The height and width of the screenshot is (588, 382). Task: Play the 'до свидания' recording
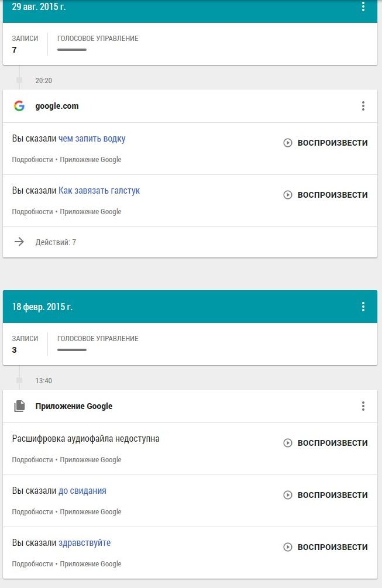pos(326,495)
